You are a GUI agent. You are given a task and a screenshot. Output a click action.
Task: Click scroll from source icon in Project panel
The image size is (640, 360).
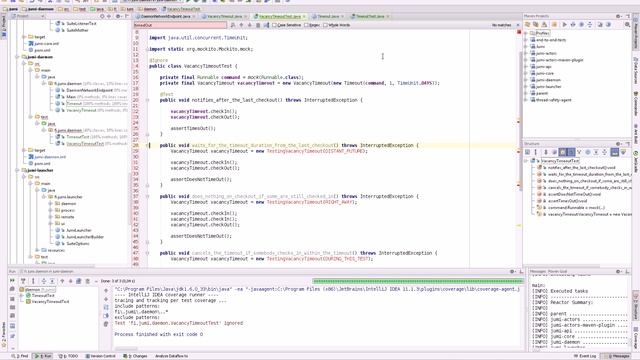click(x=102, y=16)
